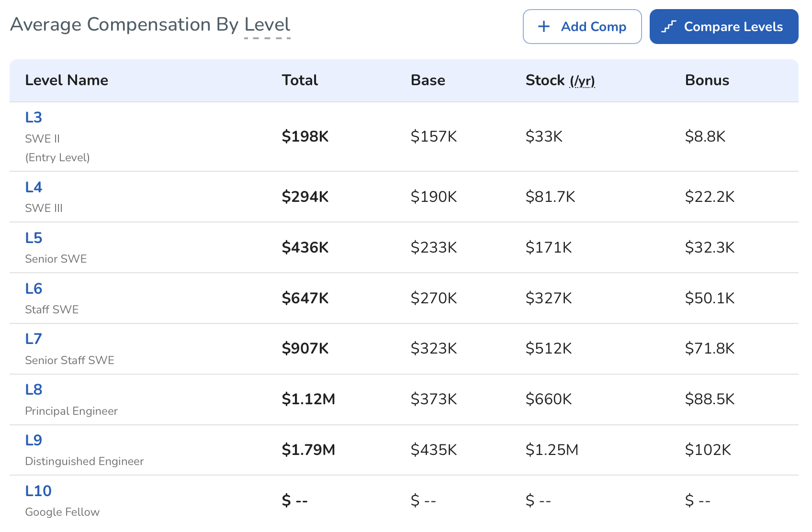Click the Level Name column header
Image resolution: width=812 pixels, height=532 pixels.
click(x=67, y=80)
